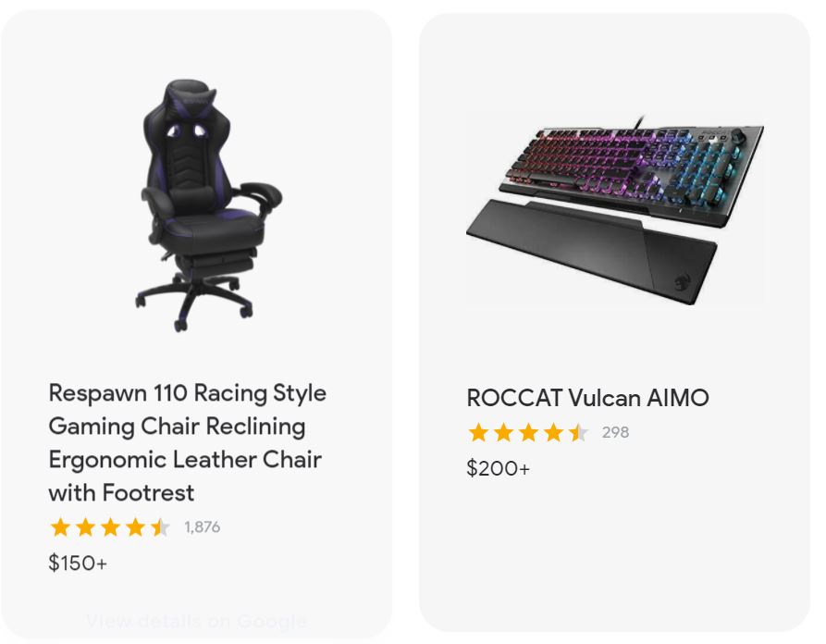The width and height of the screenshot is (826, 644).
Task: Open the 1,876 reviews count
Action: pos(203,527)
